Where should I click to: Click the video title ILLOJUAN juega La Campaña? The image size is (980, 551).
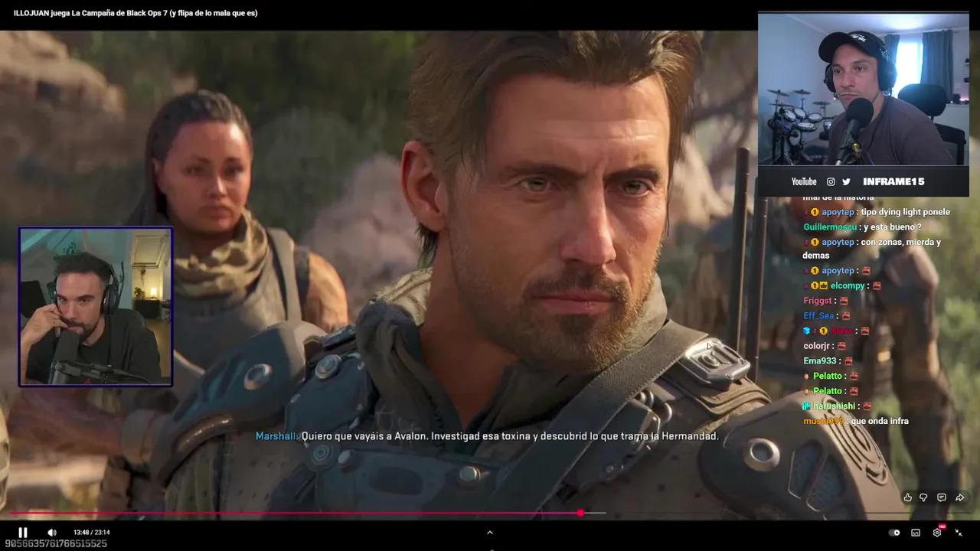[x=136, y=13]
